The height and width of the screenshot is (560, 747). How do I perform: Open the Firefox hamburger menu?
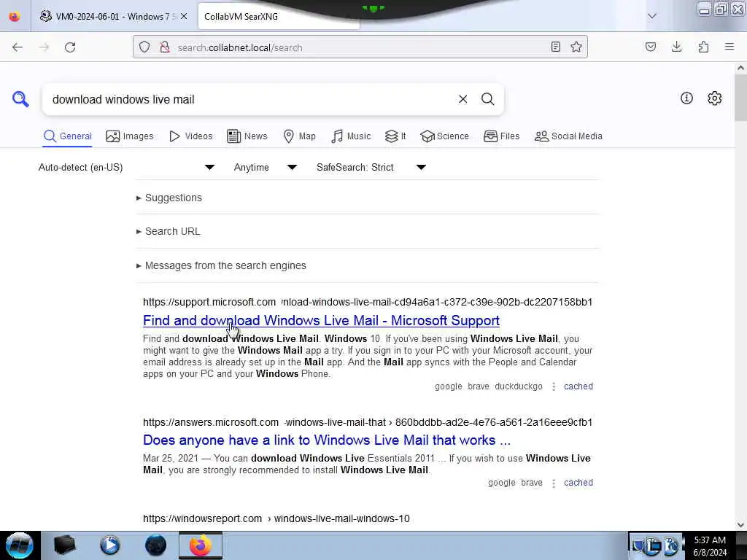click(x=729, y=47)
